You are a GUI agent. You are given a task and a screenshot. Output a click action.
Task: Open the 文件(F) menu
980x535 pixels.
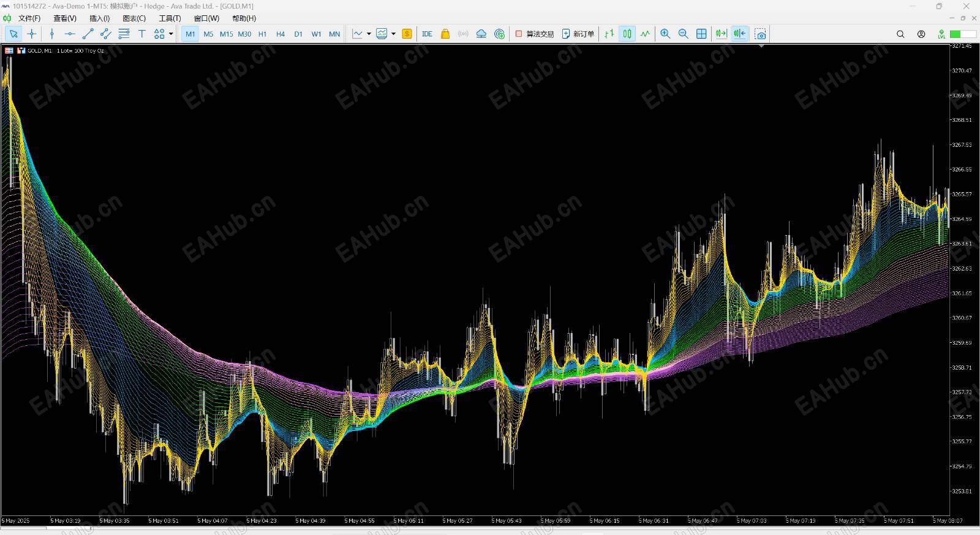pos(29,18)
